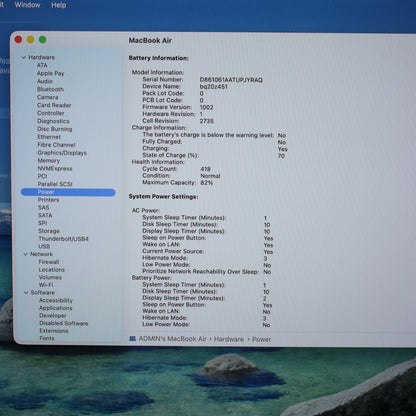Screen dimensions: 416x416
Task: Click the yellow minimize window button
Action: point(30,40)
